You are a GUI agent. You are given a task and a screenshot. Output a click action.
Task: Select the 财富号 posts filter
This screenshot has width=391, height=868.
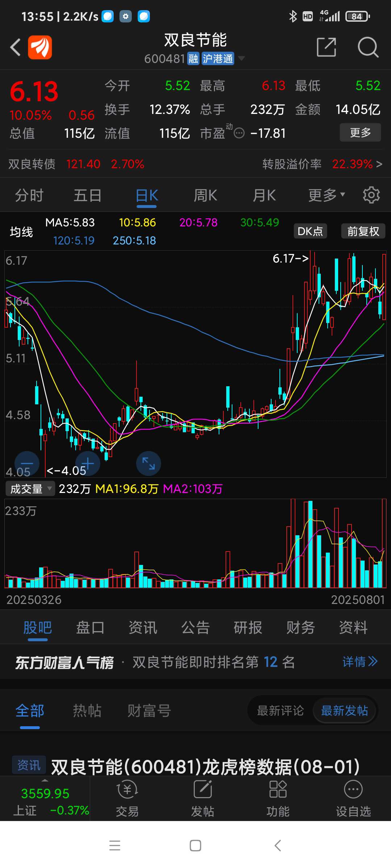click(149, 711)
